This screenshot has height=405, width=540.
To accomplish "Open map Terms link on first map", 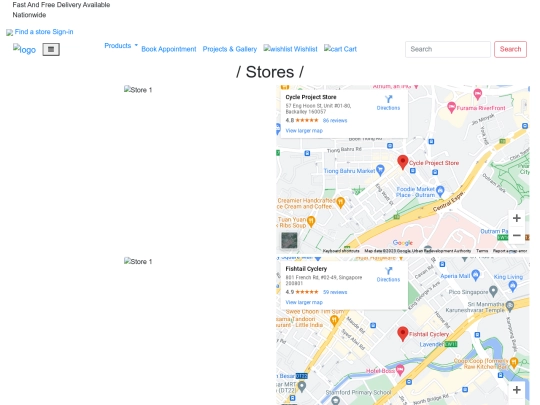I will [x=482, y=251].
